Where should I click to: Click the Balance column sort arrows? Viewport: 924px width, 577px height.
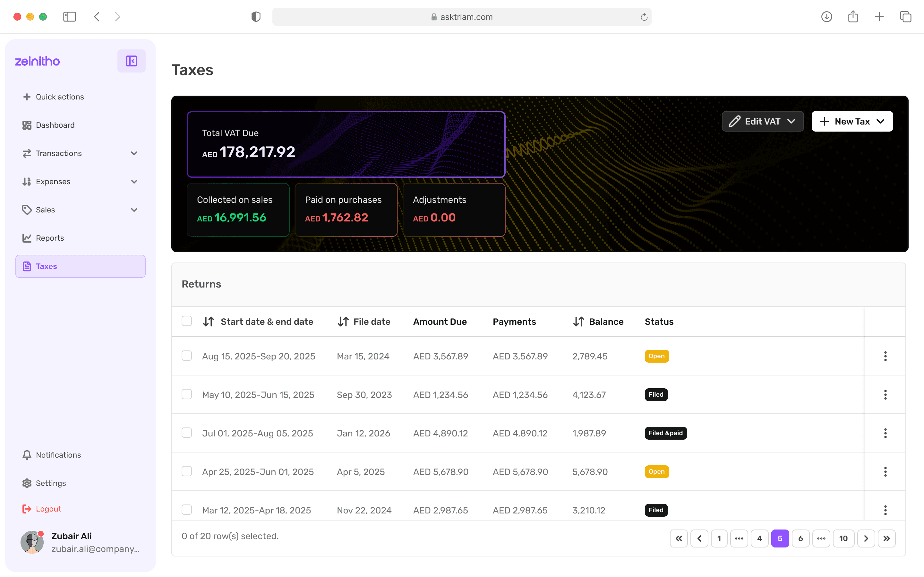click(578, 322)
